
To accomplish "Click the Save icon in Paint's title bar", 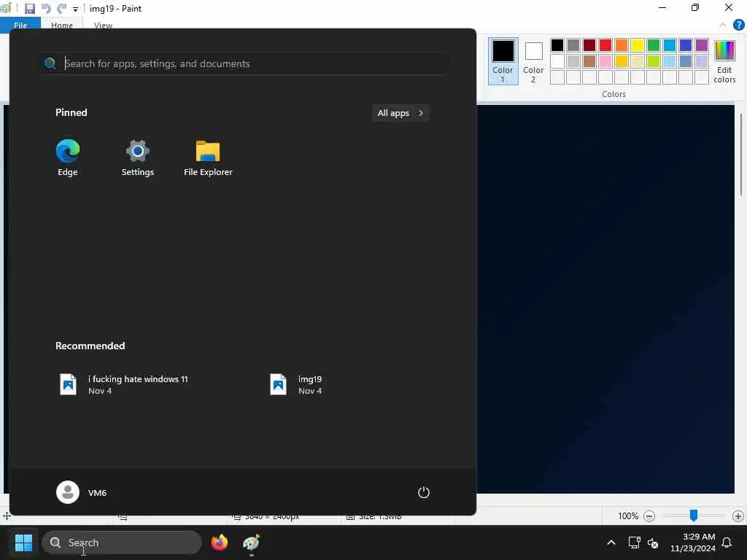I will [29, 9].
